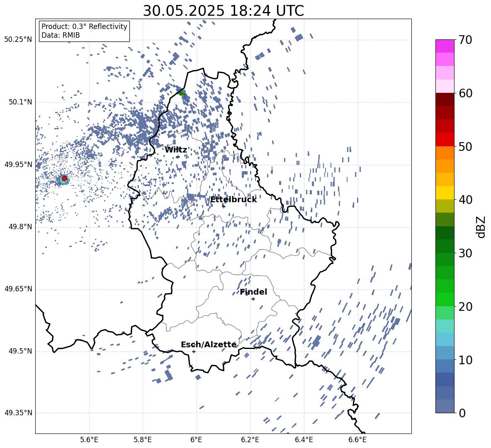Click the colorbar tick label 20

coord(465,307)
